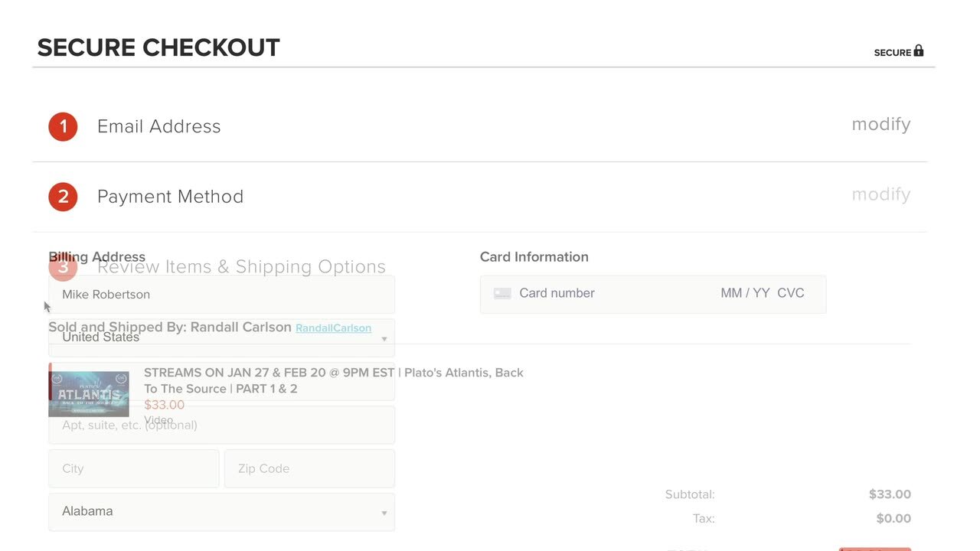Open the United States country dropdown

221,338
